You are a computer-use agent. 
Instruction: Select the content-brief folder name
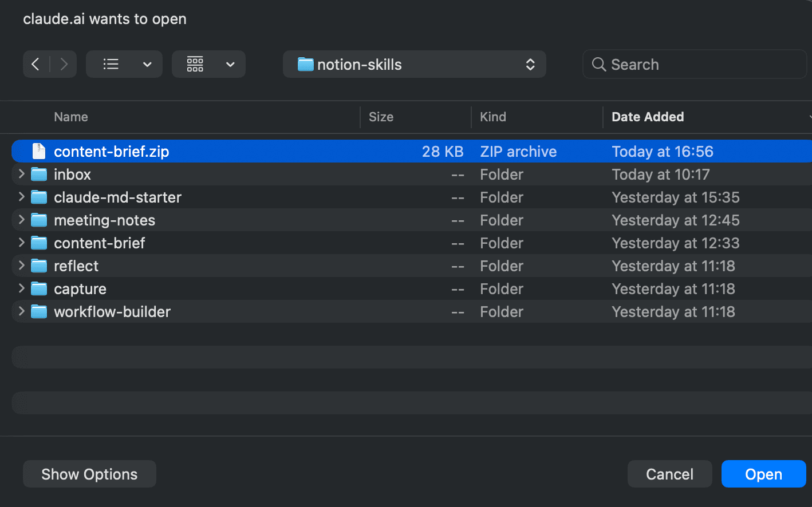[100, 243]
